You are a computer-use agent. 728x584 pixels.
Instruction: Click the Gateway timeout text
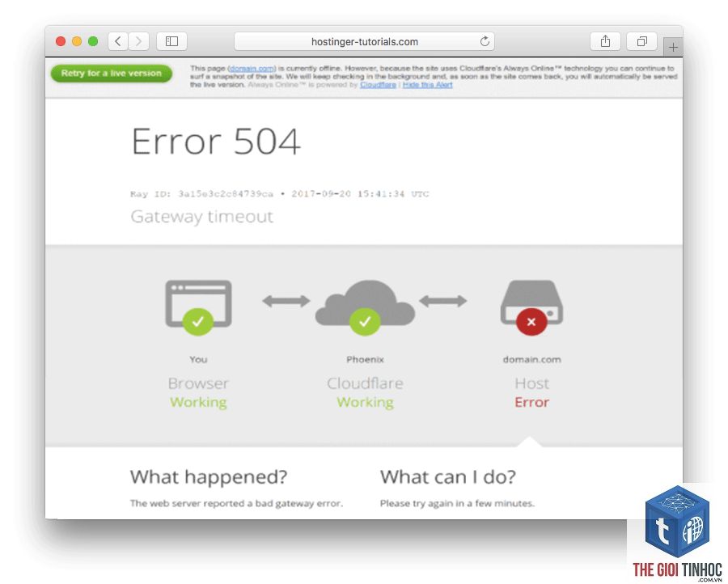click(202, 216)
